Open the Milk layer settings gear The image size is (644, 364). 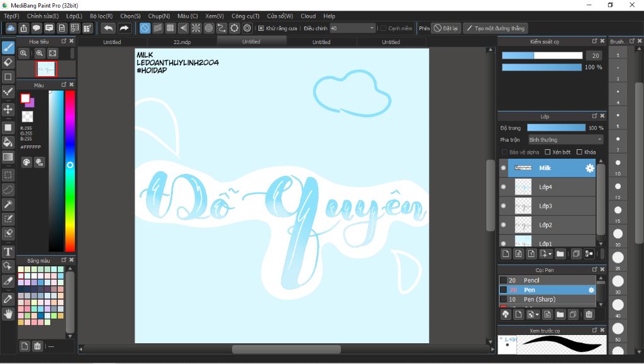click(589, 168)
